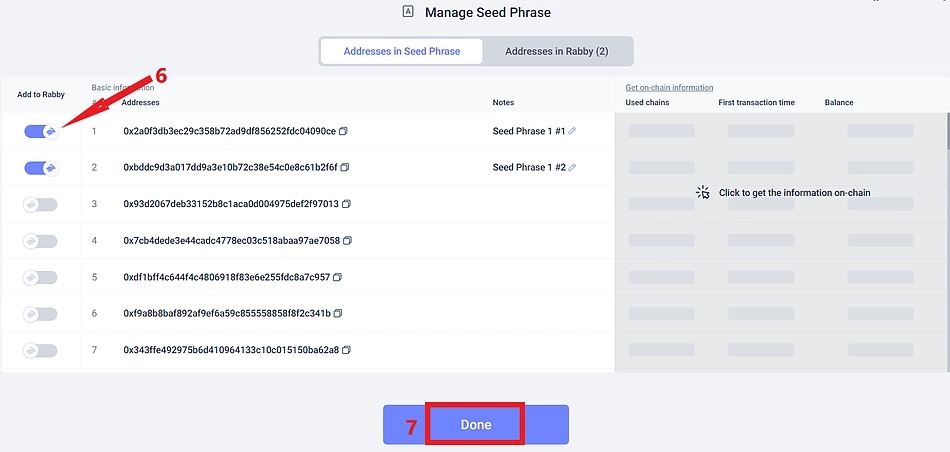Open Addresses in Rabby (2) tab
This screenshot has height=452, width=950.
556,51
